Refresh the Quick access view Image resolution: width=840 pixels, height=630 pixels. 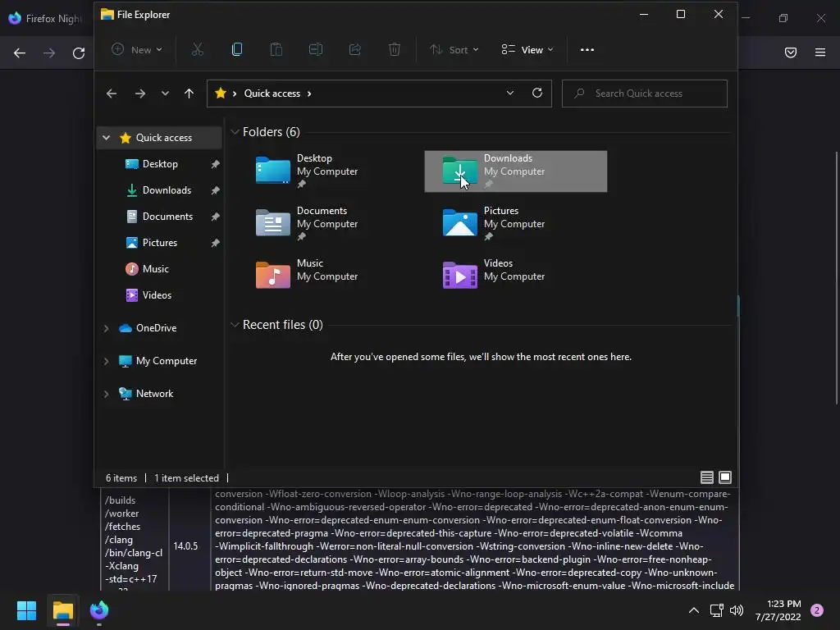(x=537, y=94)
